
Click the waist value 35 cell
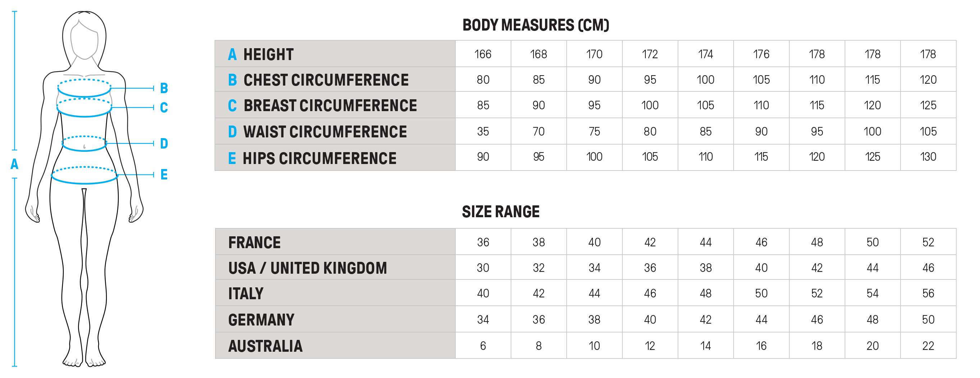[483, 132]
